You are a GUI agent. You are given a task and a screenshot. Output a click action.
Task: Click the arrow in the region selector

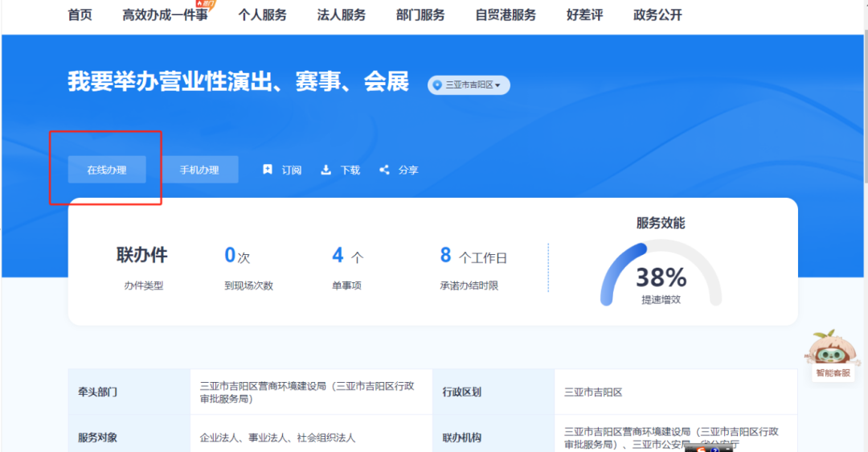tap(498, 85)
